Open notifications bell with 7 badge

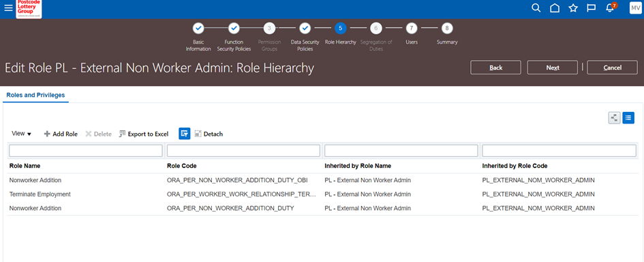pyautogui.click(x=611, y=8)
